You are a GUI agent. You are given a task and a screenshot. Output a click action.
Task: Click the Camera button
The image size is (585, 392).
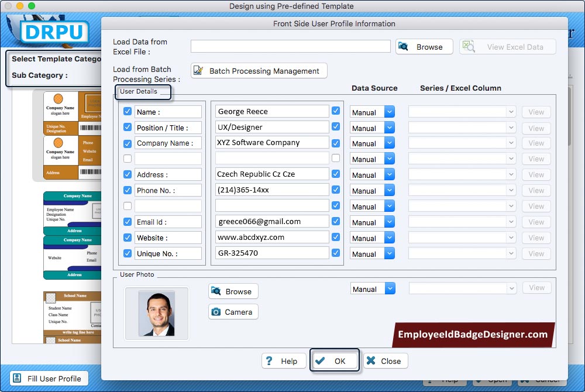click(233, 312)
